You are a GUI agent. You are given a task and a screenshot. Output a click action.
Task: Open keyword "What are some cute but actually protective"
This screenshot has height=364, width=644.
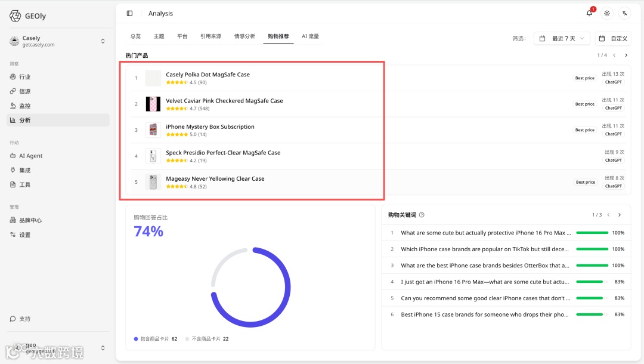click(x=486, y=233)
